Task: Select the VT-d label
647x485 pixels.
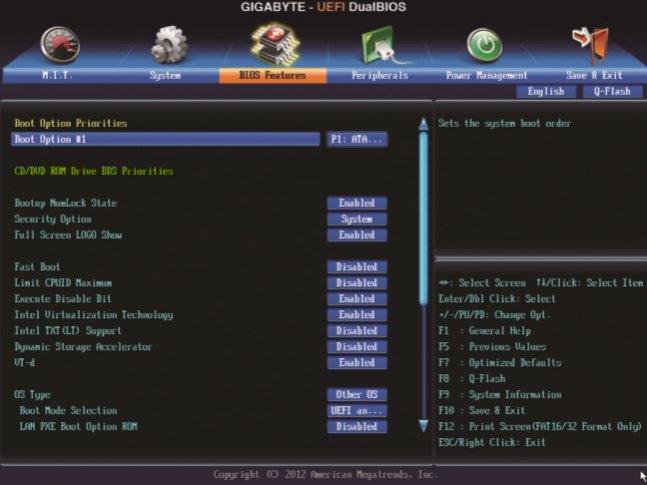Action: 25,363
